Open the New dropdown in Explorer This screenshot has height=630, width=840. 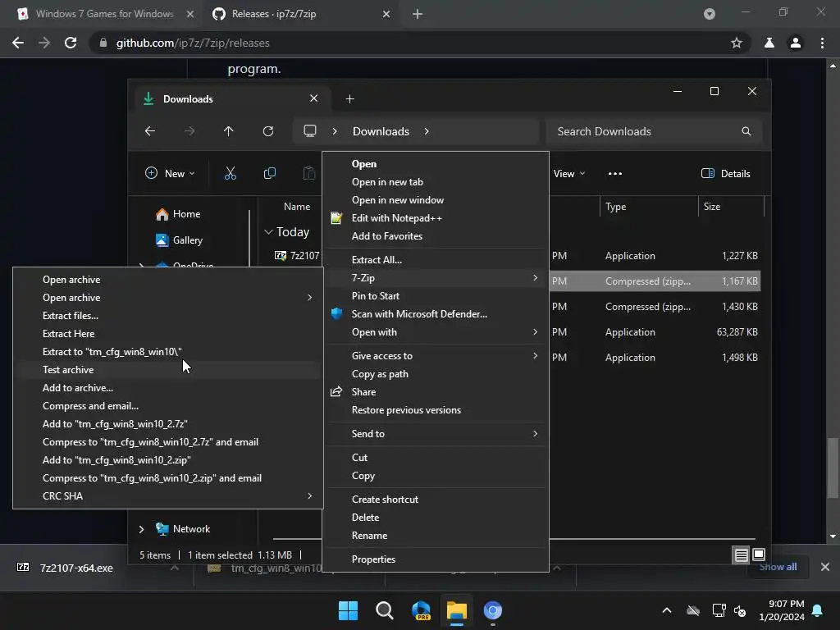point(170,174)
